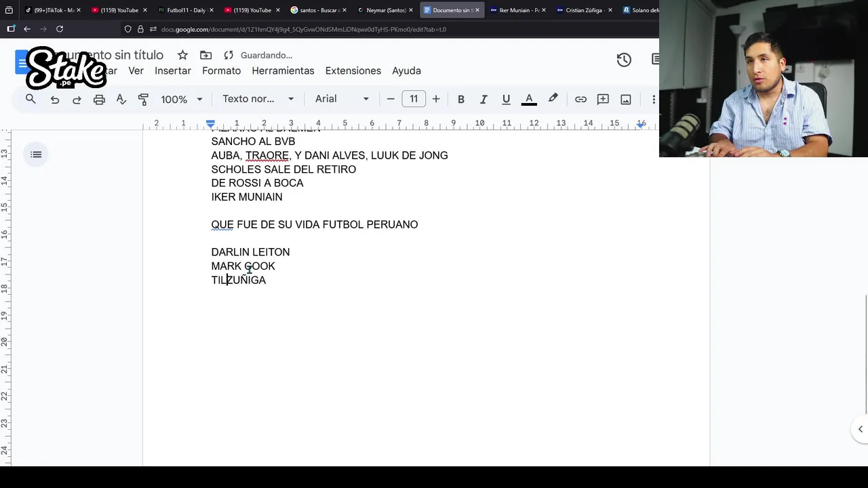The image size is (868, 488).
Task: Move document with folder icon
Action: (205, 55)
